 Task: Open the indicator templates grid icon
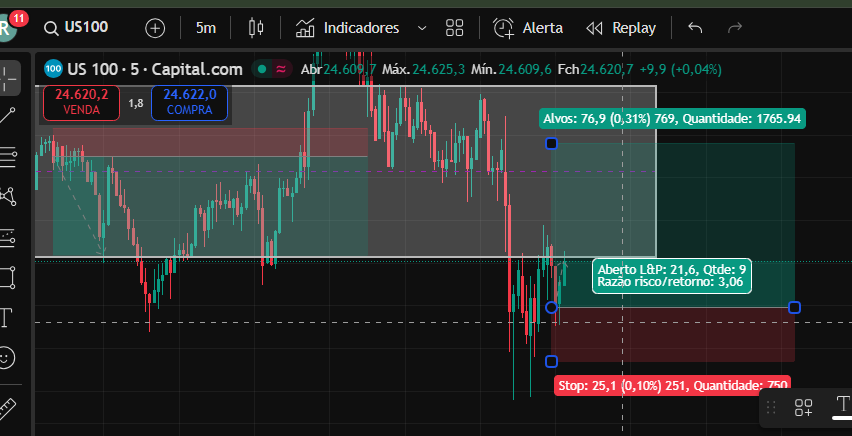[454, 28]
